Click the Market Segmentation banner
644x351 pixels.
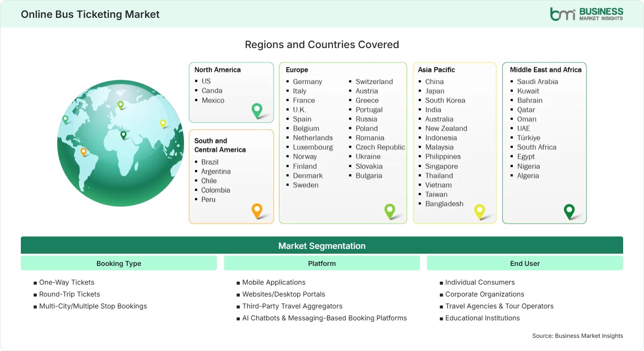[322, 245]
